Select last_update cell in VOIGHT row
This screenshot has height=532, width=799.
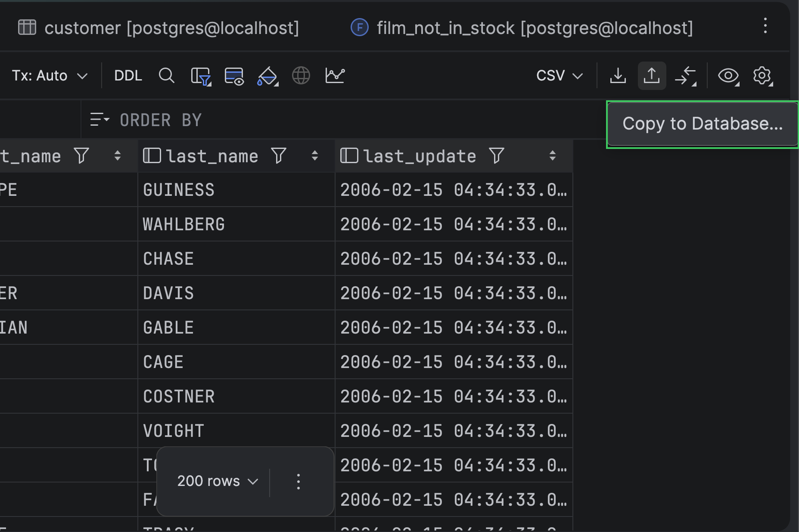pos(454,431)
